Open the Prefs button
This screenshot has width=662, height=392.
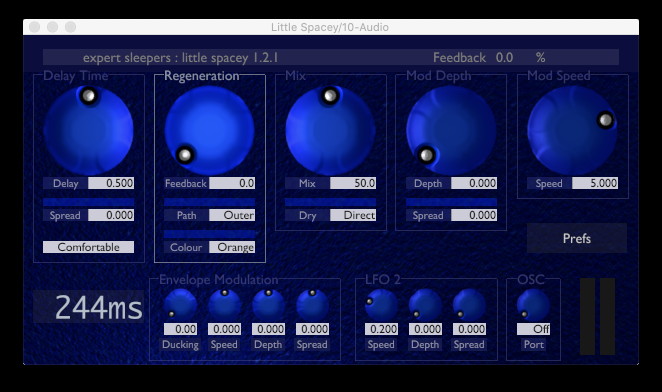[x=577, y=238]
